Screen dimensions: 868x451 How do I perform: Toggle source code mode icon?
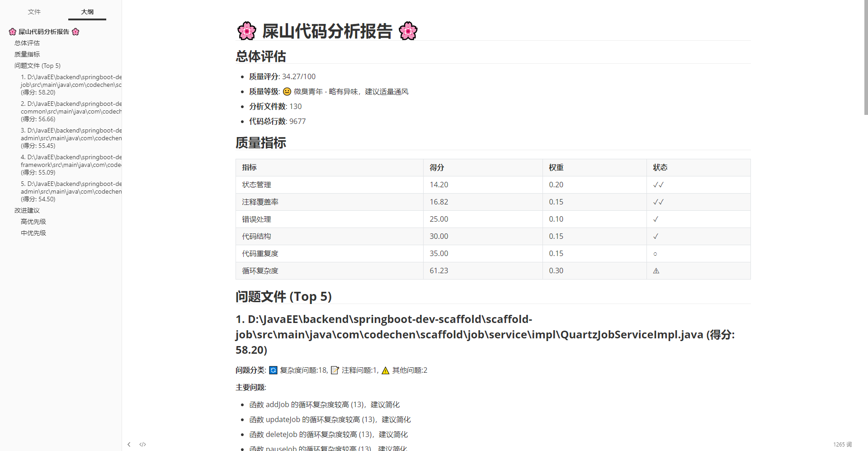(x=142, y=444)
